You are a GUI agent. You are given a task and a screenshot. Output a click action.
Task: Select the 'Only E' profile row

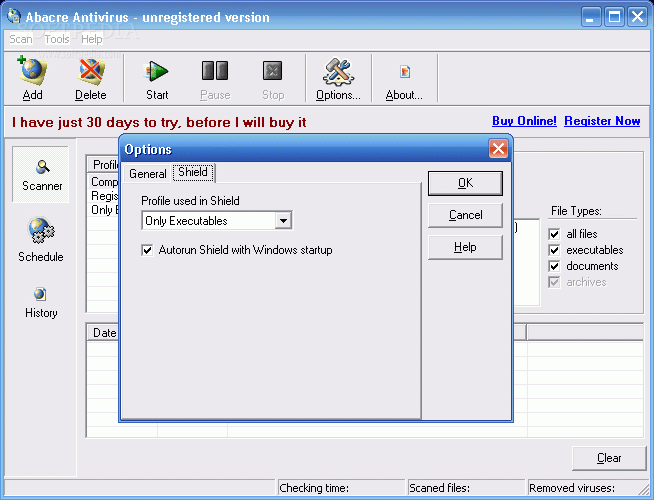pyautogui.click(x=104, y=210)
